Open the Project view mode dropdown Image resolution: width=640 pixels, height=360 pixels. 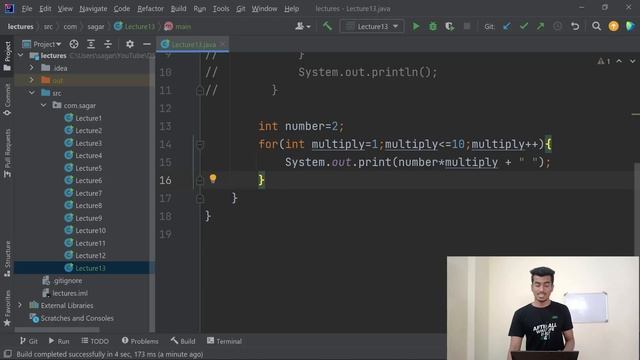42,44
